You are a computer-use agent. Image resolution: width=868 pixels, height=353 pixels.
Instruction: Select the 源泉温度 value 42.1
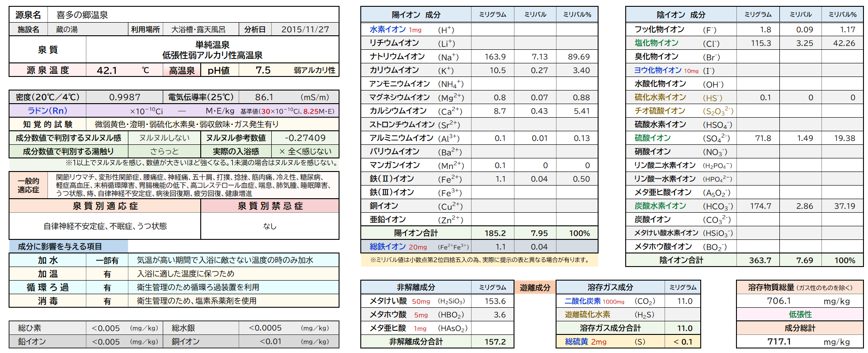click(107, 70)
